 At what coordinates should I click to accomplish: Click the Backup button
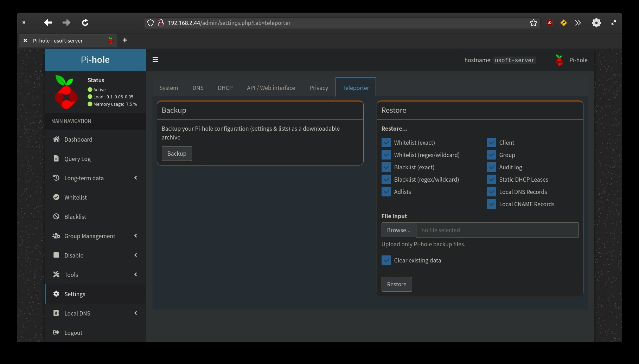point(177,154)
